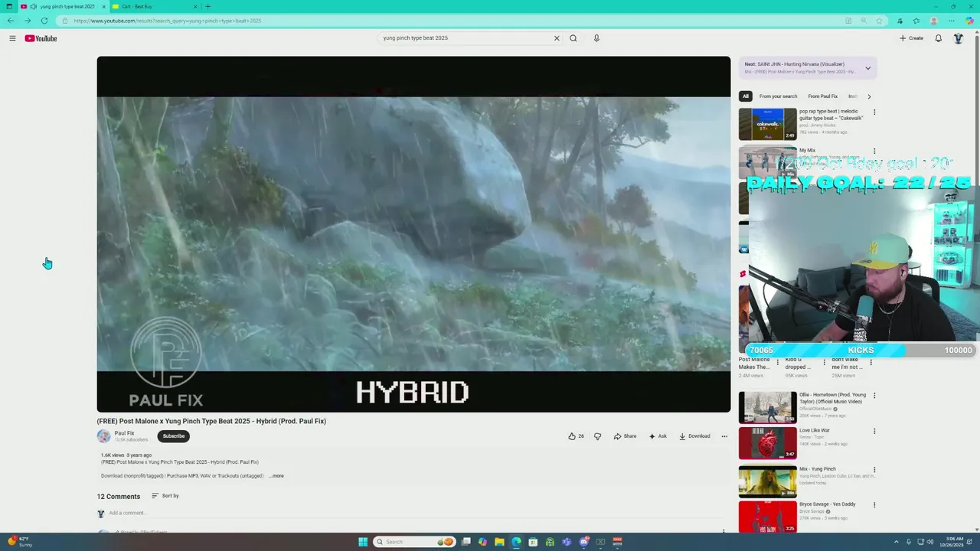
Task: Open the My Mix playlist title
Action: [x=807, y=151]
